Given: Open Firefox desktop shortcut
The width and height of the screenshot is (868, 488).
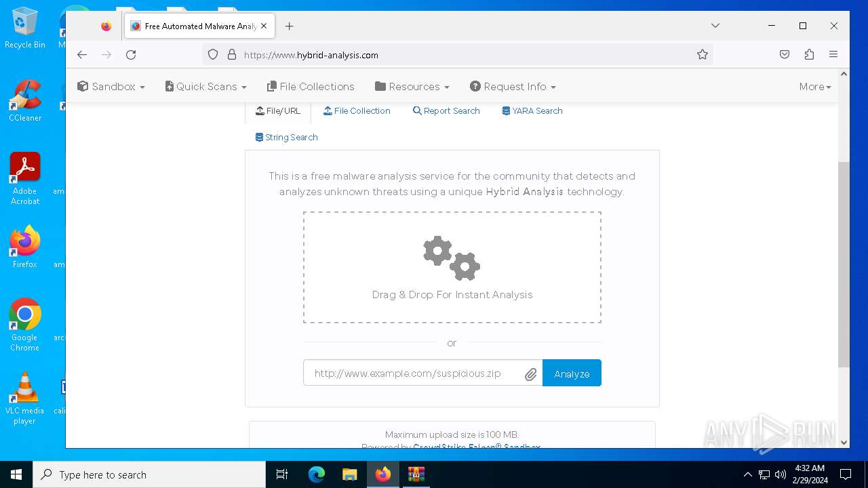Looking at the screenshot, I should (25, 247).
